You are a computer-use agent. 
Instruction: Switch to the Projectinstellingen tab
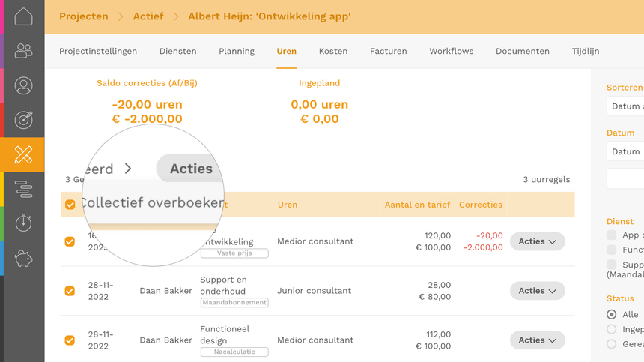tap(98, 52)
